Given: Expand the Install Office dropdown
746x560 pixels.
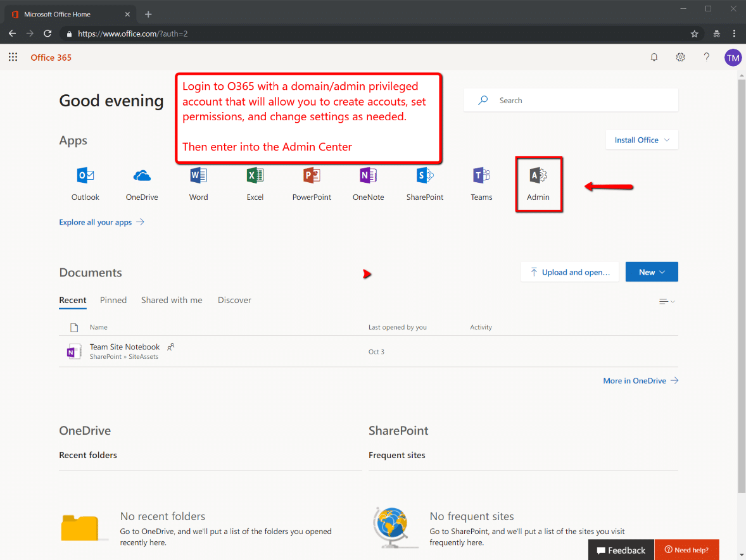Looking at the screenshot, I should click(x=642, y=140).
